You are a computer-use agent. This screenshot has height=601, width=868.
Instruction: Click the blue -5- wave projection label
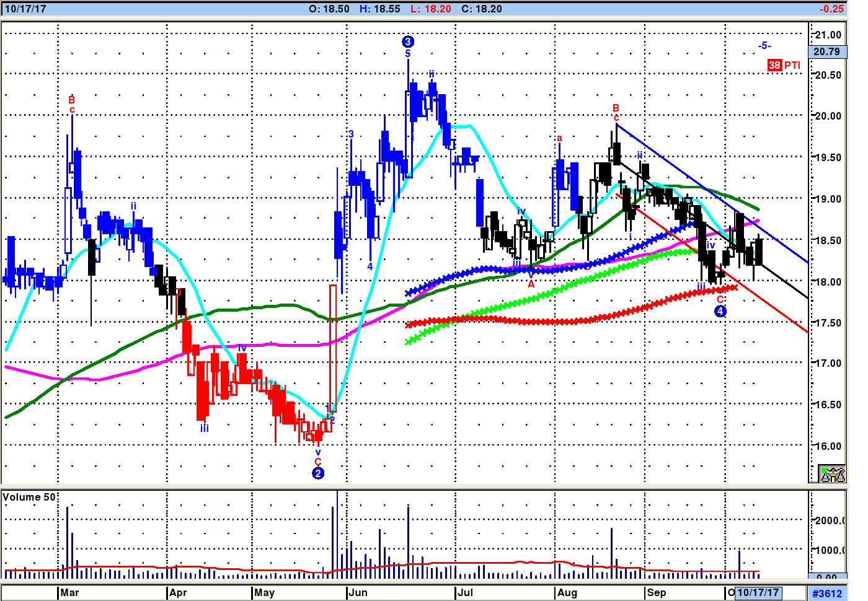click(x=764, y=45)
